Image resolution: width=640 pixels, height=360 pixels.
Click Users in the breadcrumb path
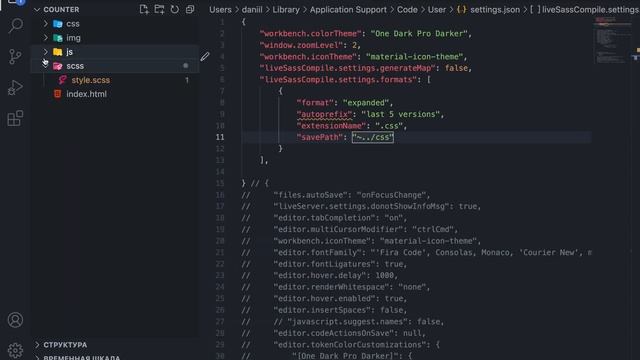click(220, 9)
